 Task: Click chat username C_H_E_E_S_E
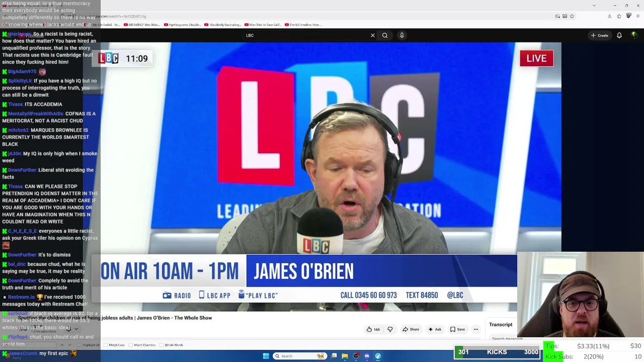tap(23, 231)
